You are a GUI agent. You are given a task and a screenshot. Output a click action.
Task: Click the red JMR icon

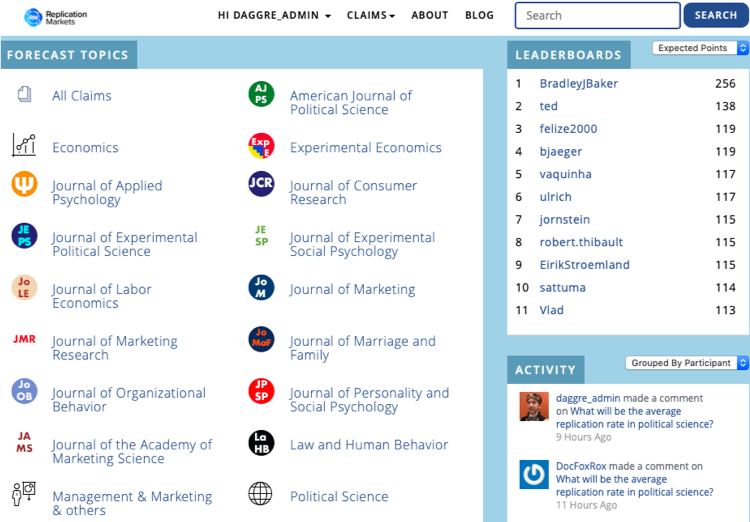click(x=24, y=339)
